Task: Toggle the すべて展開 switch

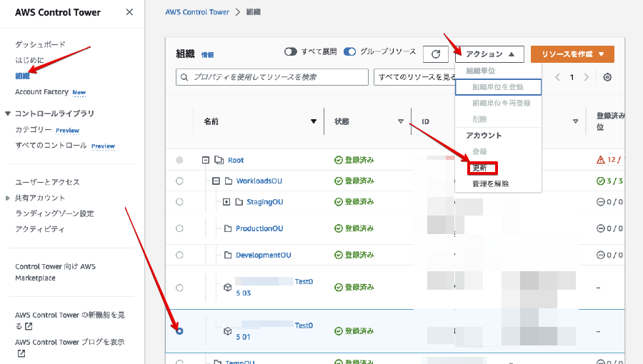Action: [x=290, y=51]
